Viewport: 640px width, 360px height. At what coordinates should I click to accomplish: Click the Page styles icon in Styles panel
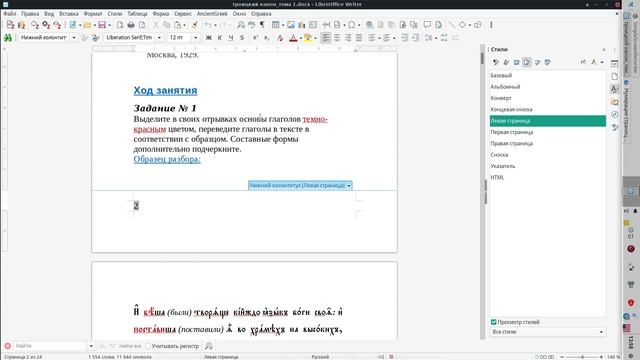tap(527, 62)
